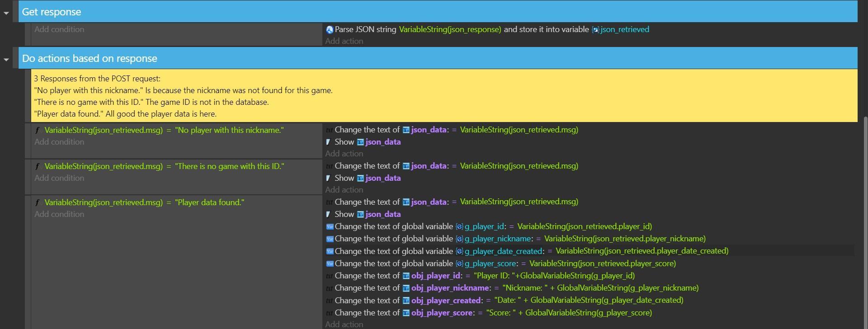This screenshot has width=868, height=329.
Task: Click variable action icon on g_player_score row
Action: (330, 264)
